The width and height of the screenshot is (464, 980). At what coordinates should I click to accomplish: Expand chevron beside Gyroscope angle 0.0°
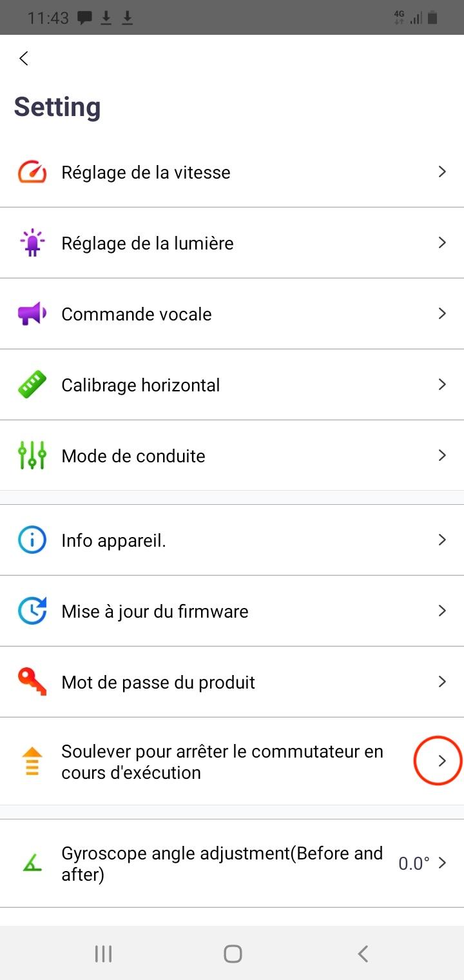tap(442, 863)
